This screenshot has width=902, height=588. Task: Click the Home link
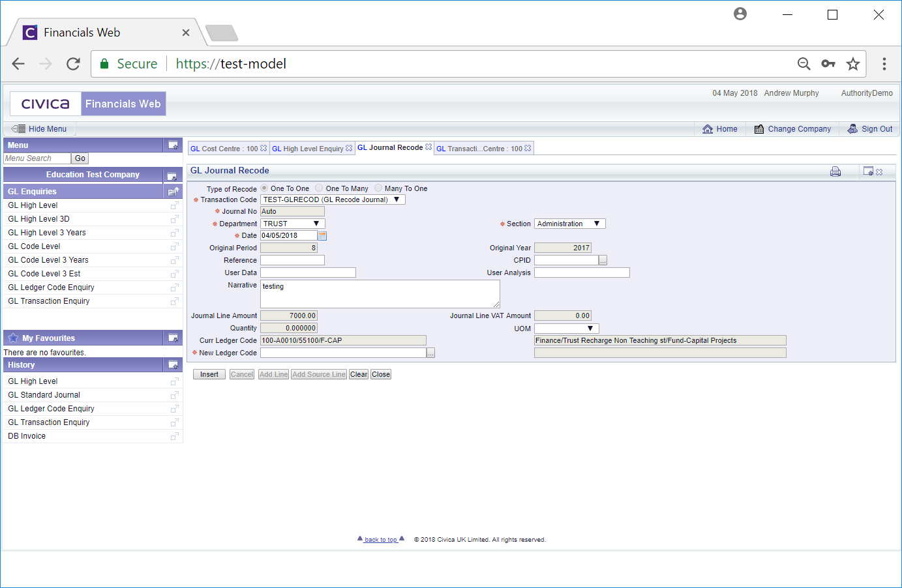720,129
